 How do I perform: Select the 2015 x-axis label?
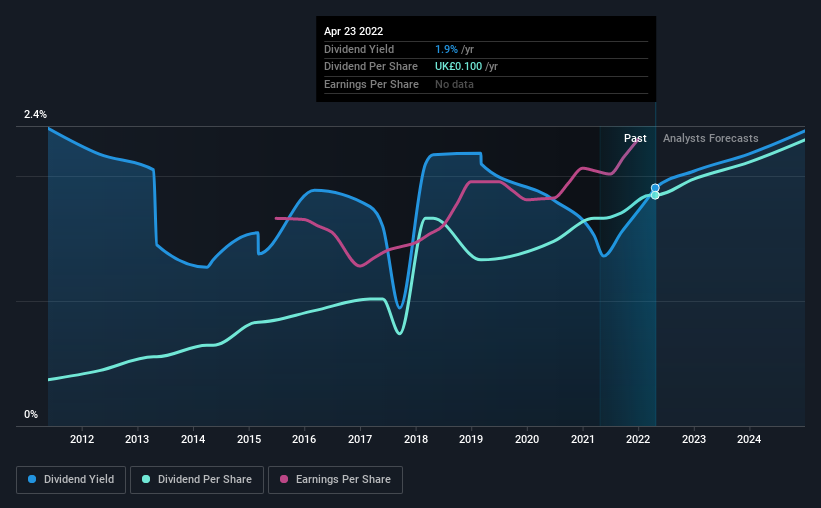tap(249, 439)
